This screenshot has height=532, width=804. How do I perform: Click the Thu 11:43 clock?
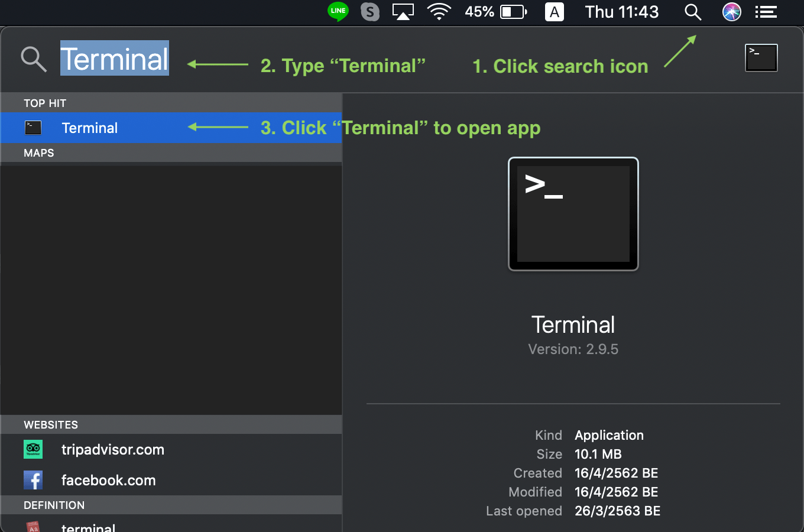[622, 12]
